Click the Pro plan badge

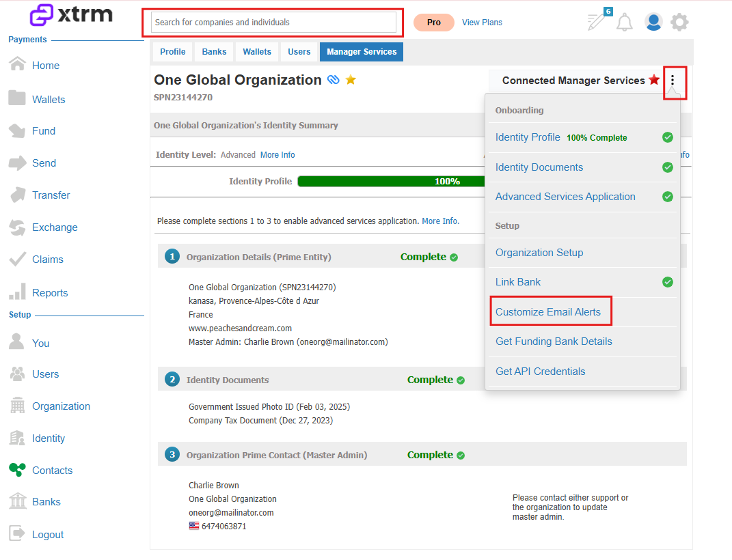coord(434,23)
